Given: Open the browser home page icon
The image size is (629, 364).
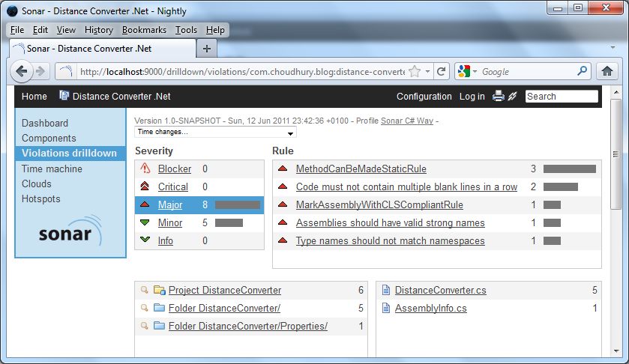Looking at the screenshot, I should tap(607, 71).
